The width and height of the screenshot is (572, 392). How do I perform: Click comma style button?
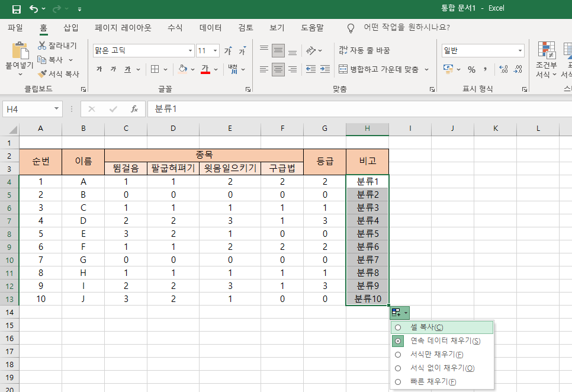pos(485,69)
